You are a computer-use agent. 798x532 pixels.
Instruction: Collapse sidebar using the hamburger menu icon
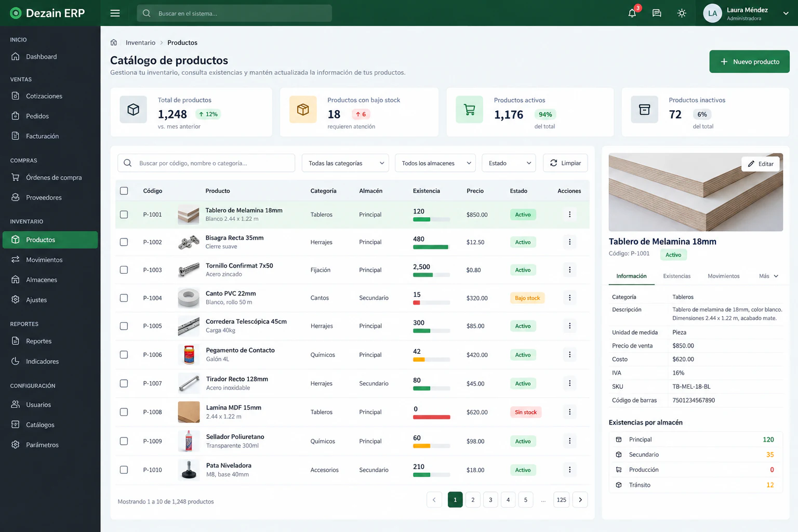coord(115,13)
